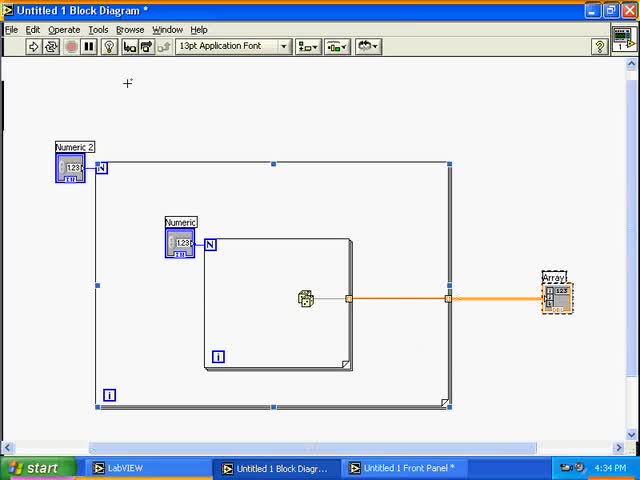
Task: Click outer For Loop N count terminal
Action: point(102,168)
